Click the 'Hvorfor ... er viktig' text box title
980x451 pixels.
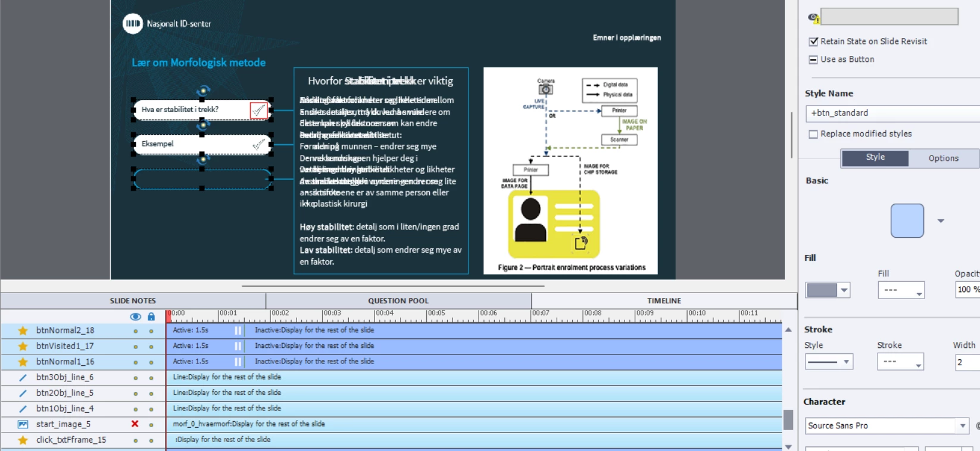(380, 81)
